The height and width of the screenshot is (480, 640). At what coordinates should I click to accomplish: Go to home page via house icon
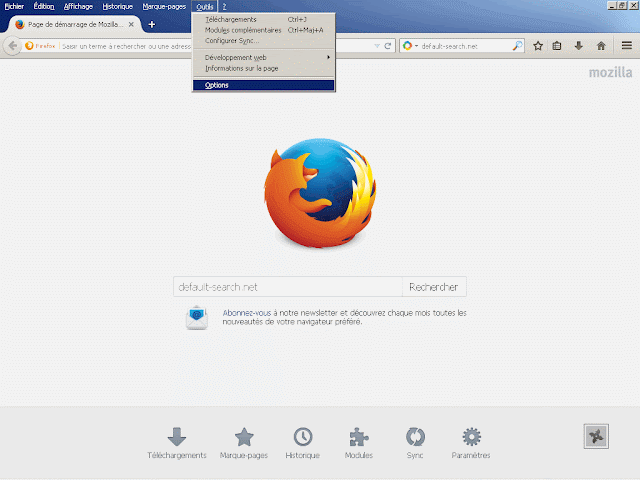pyautogui.click(x=601, y=46)
